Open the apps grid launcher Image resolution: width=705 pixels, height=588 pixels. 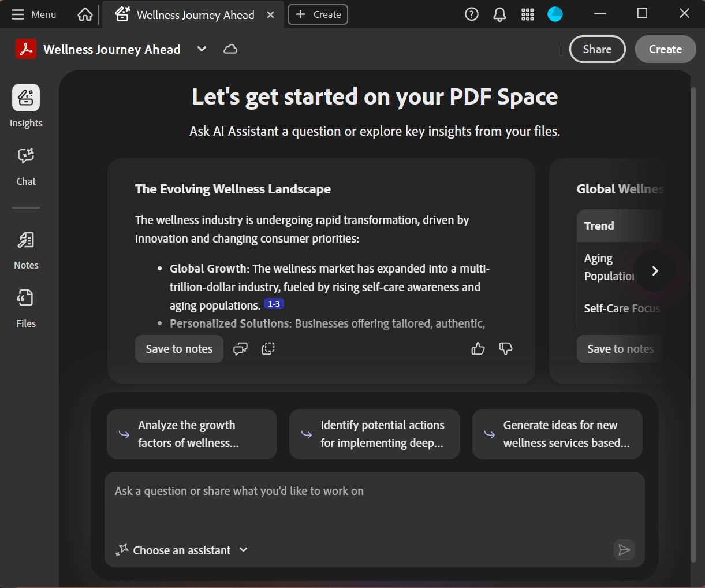point(528,14)
